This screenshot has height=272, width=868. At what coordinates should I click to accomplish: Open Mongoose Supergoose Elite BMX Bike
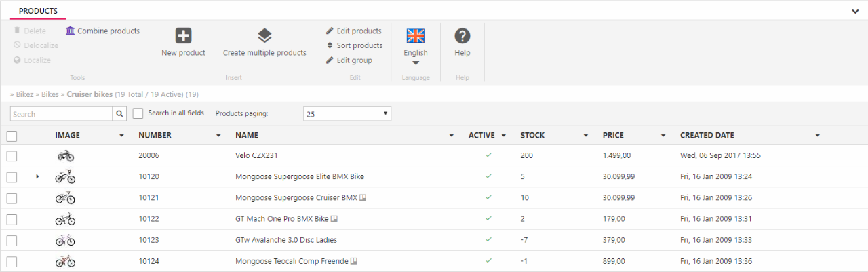[x=300, y=176]
